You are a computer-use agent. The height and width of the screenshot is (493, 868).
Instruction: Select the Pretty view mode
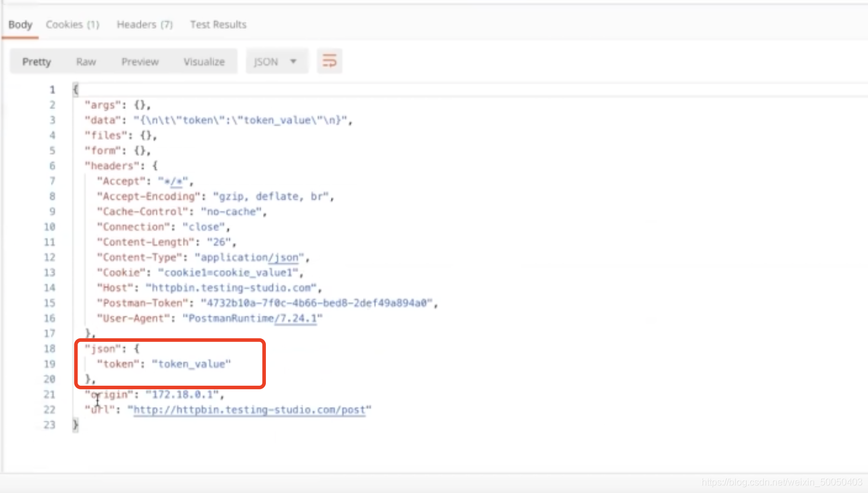(37, 62)
